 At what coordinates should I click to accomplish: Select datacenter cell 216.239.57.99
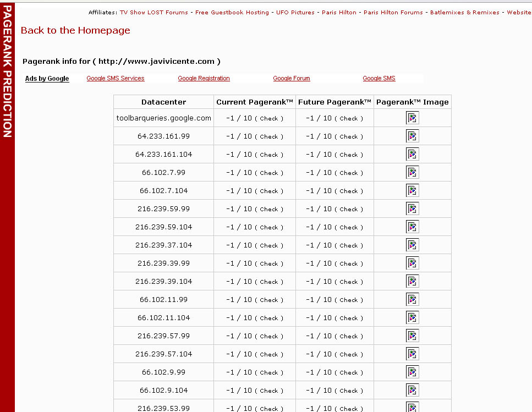pyautogui.click(x=163, y=336)
